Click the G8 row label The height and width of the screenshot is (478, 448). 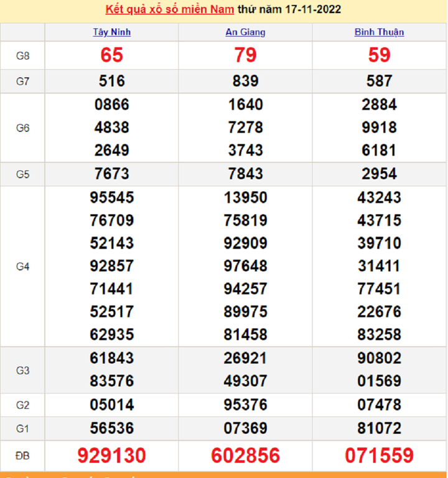click(x=22, y=56)
